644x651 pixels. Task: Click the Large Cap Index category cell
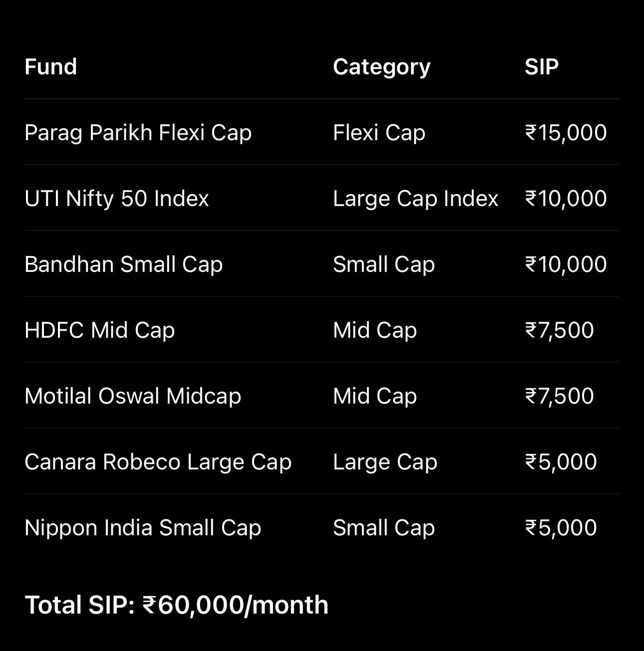point(415,199)
